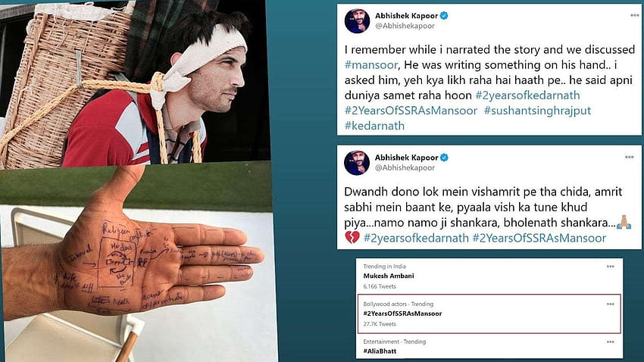The height and width of the screenshot is (362, 644).
Task: Open options dots for #2YearsOfSSRAsMansoor trend
Action: pos(611,304)
